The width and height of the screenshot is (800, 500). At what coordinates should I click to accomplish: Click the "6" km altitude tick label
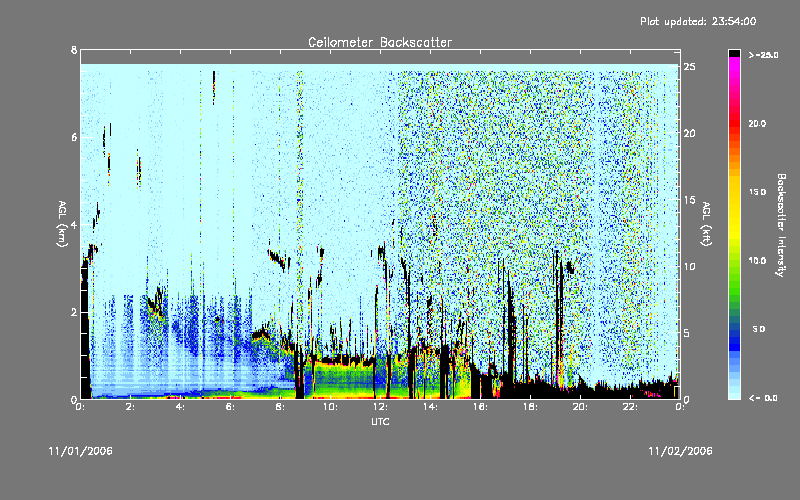point(74,137)
